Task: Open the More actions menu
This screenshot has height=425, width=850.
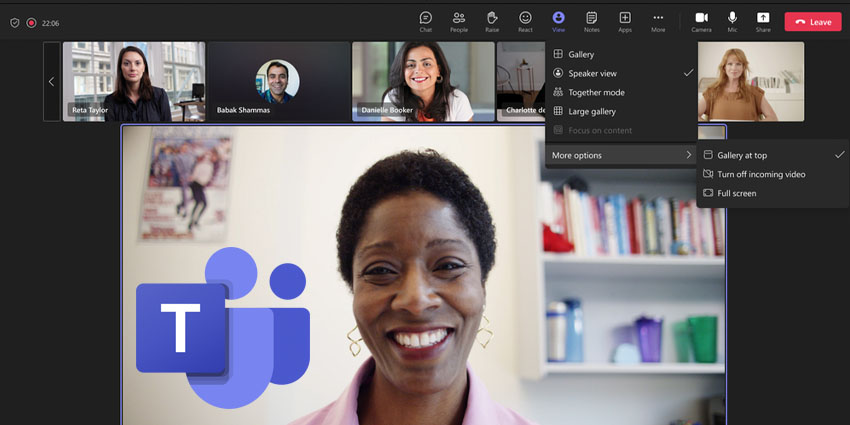Action: click(x=658, y=22)
